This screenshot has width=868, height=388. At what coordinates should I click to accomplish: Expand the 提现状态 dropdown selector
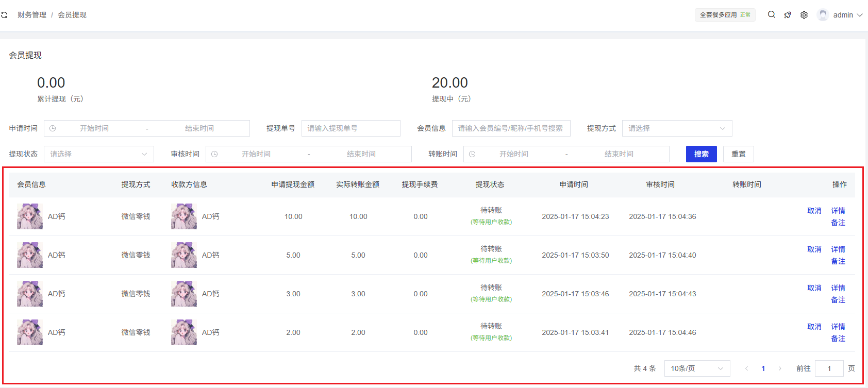tap(98, 154)
